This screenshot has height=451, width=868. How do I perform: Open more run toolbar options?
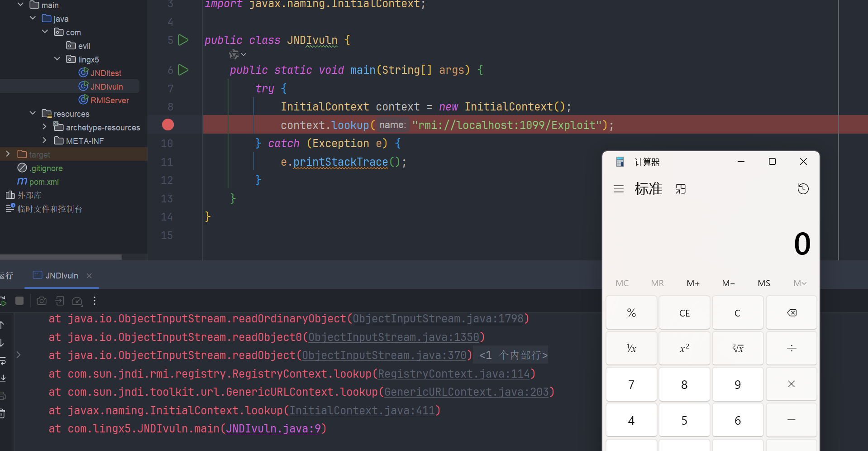click(x=95, y=301)
